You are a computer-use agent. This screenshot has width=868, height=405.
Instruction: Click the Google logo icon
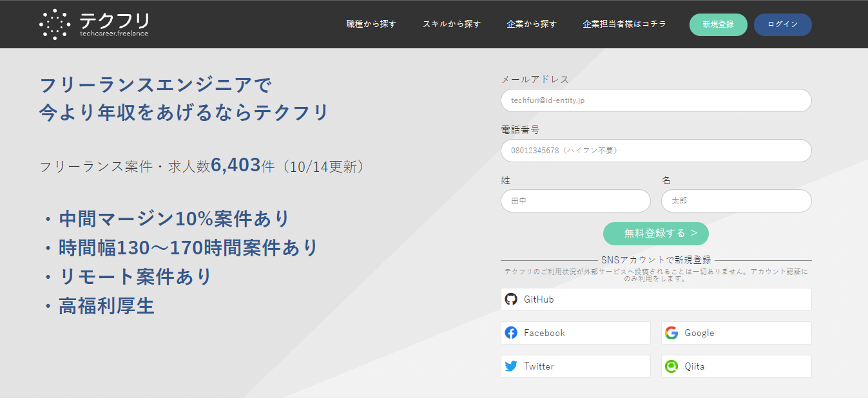[671, 333]
